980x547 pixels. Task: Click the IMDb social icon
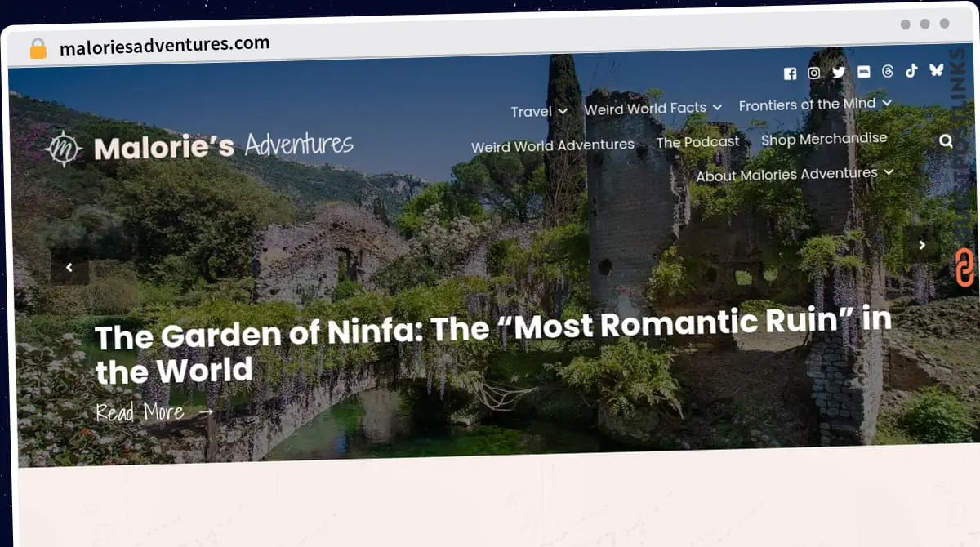tap(863, 72)
